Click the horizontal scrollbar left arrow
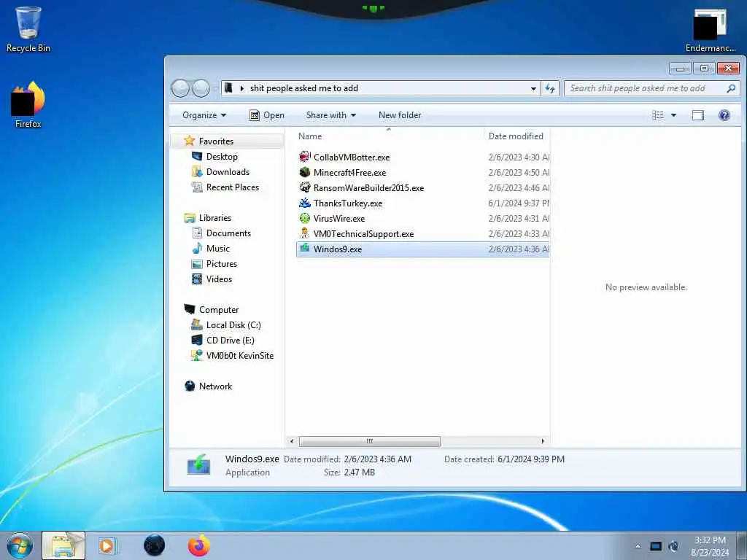This screenshot has width=747, height=560. 292,441
